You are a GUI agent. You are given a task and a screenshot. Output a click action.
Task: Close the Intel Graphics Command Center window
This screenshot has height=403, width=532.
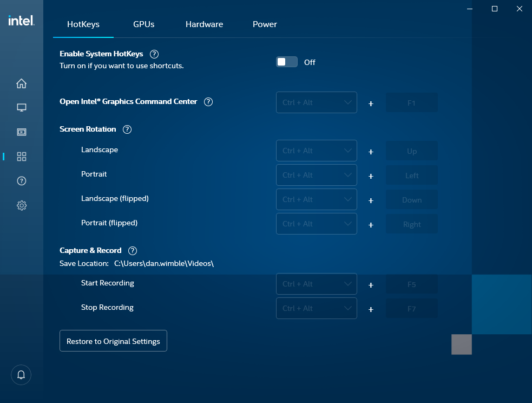520,9
